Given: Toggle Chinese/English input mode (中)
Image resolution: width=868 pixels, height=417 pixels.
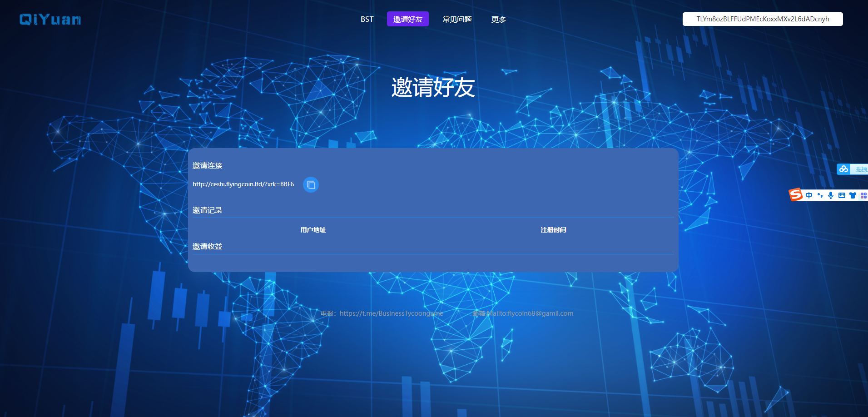Looking at the screenshot, I should (809, 195).
